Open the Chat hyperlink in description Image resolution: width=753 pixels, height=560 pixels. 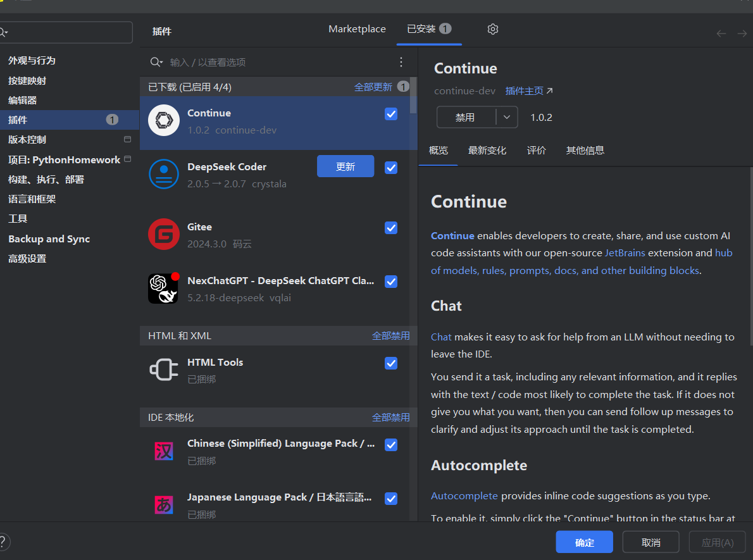pyautogui.click(x=441, y=337)
